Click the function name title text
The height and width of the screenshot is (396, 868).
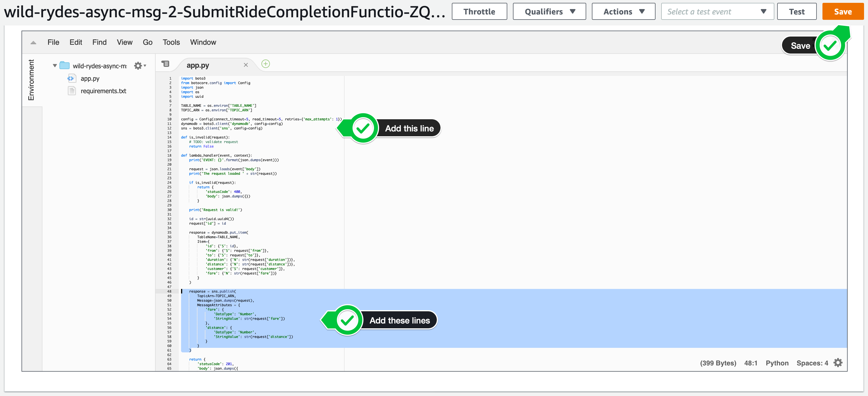[224, 12]
